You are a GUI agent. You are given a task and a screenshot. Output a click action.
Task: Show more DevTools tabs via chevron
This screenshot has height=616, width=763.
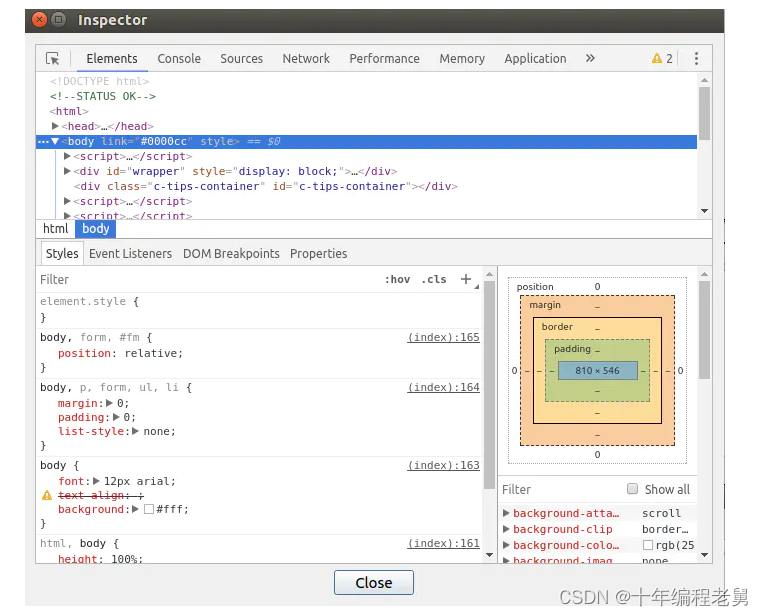[590, 58]
